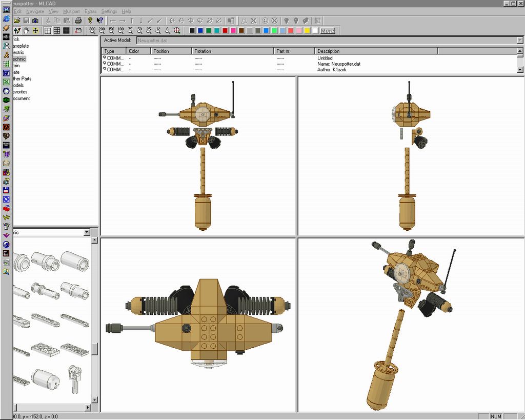Viewport: 525px width, 420px height.
Task: Click the Technic motor part preview thumbnail
Action: (x=46, y=378)
